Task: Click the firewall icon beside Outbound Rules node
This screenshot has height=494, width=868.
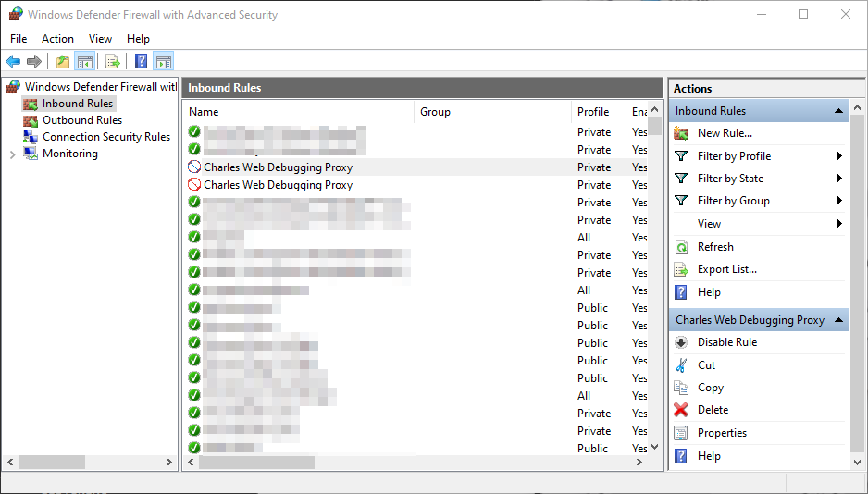Action: point(31,120)
